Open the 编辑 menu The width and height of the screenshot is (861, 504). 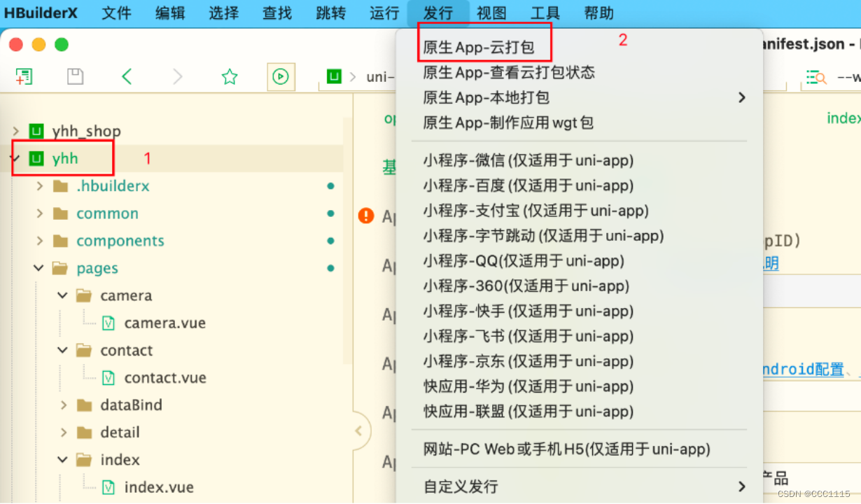point(170,13)
